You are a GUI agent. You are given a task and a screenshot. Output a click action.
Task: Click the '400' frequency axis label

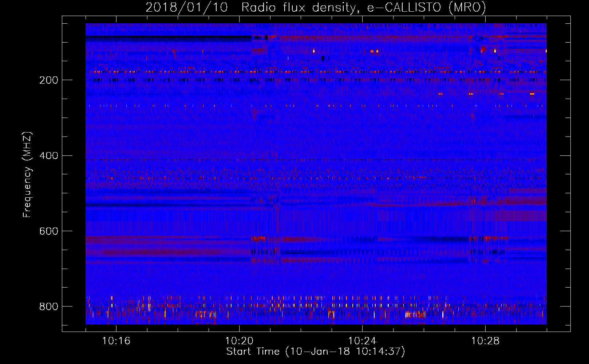(48, 156)
